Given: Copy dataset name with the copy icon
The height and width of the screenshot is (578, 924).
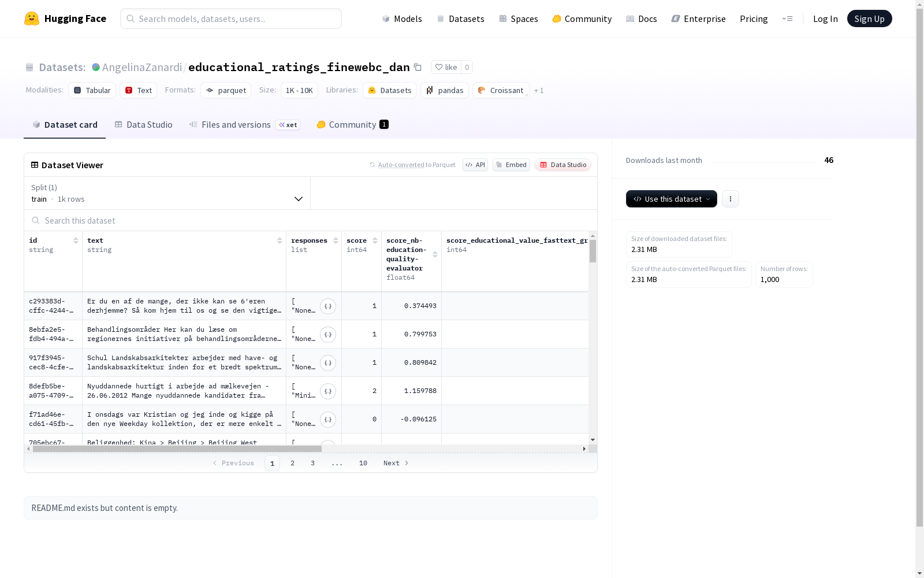Looking at the screenshot, I should (418, 67).
